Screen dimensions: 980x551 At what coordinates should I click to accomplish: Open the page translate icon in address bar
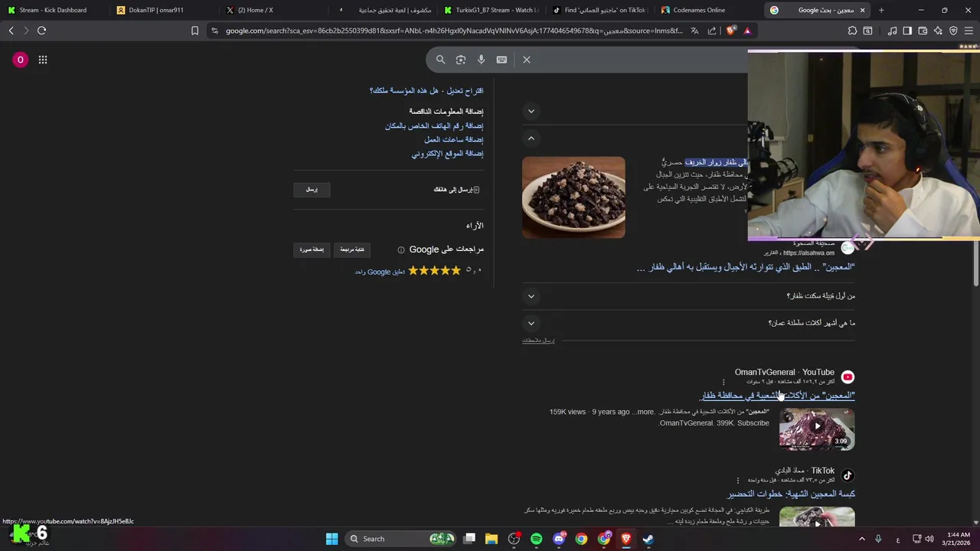694,31
